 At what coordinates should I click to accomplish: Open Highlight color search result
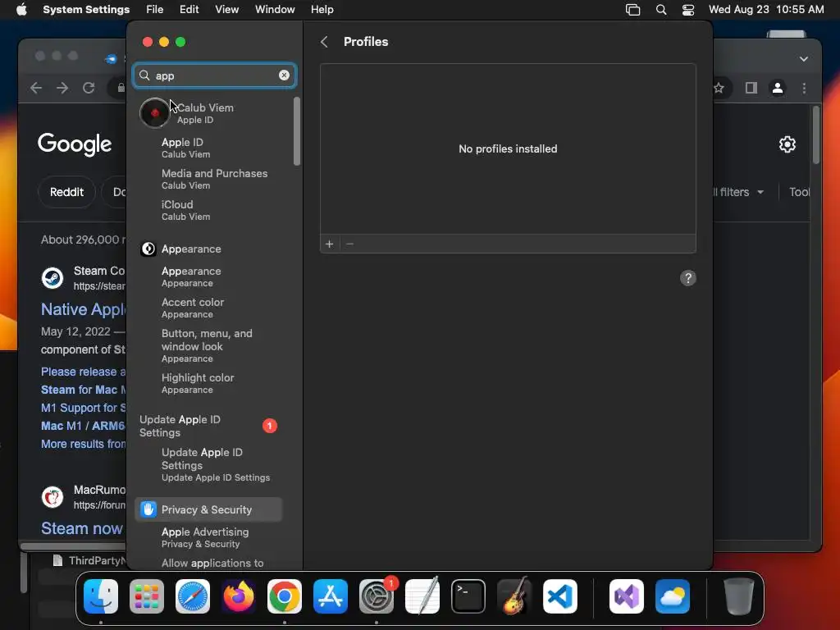point(198,383)
